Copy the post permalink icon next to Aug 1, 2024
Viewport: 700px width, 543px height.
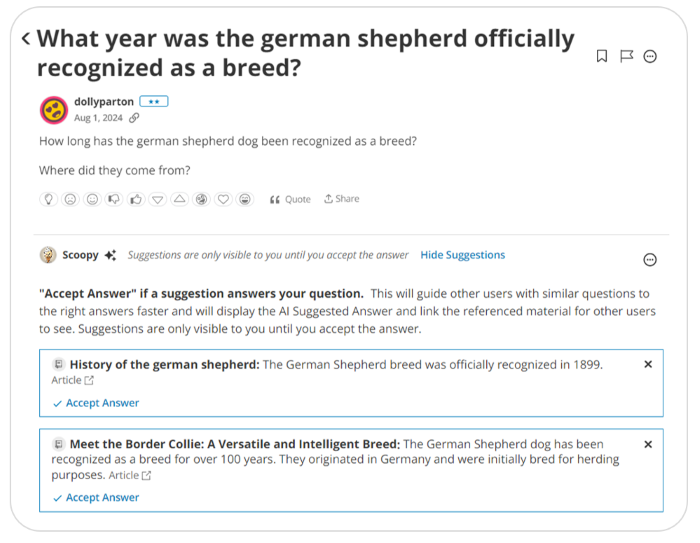coord(134,118)
